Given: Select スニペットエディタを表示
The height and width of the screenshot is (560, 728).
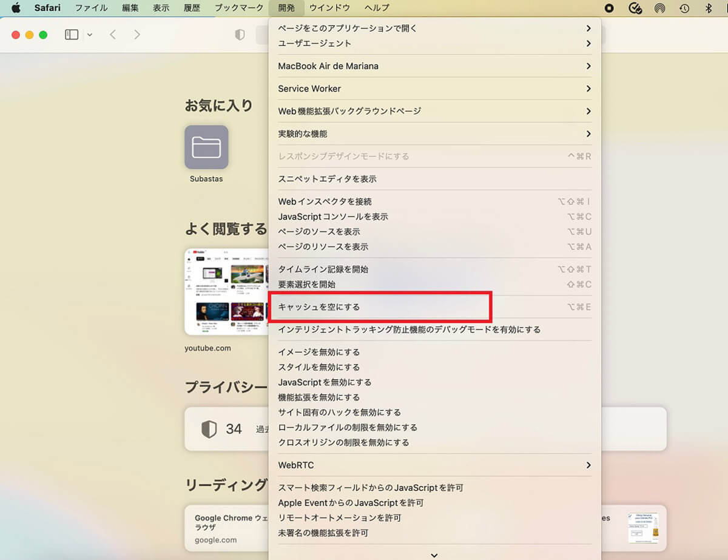Looking at the screenshot, I should click(x=435, y=179).
